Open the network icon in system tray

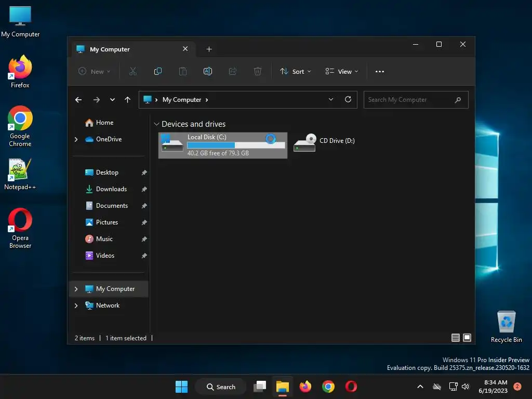[453, 387]
